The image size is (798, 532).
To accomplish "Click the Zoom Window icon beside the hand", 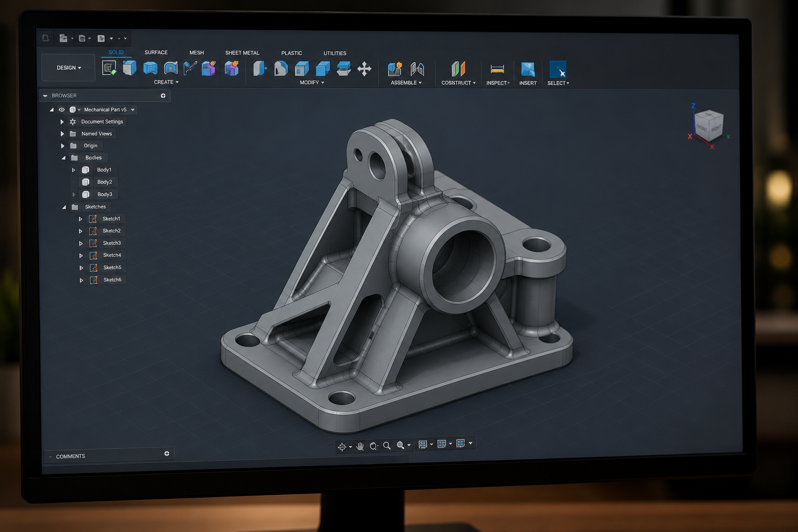I will [374, 446].
